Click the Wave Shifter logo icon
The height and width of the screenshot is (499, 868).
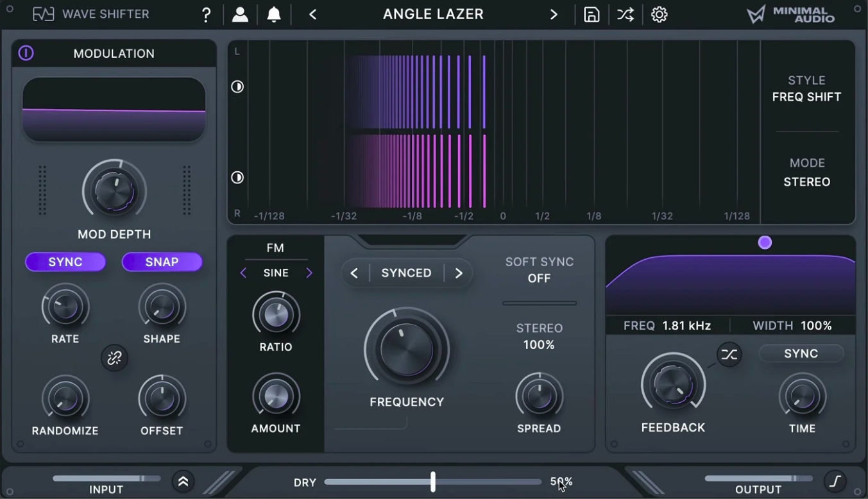[44, 14]
